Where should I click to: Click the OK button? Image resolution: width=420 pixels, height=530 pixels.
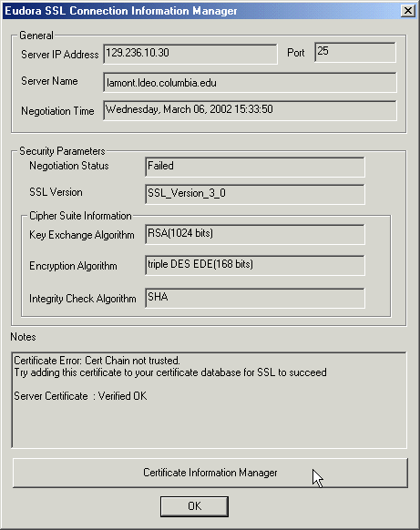[194, 506]
